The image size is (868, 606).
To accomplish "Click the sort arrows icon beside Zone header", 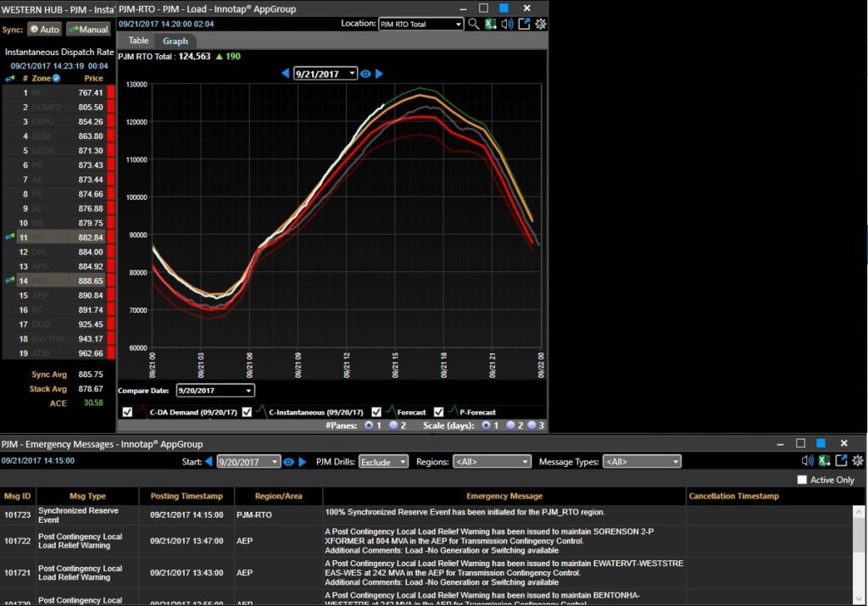I will (10, 79).
